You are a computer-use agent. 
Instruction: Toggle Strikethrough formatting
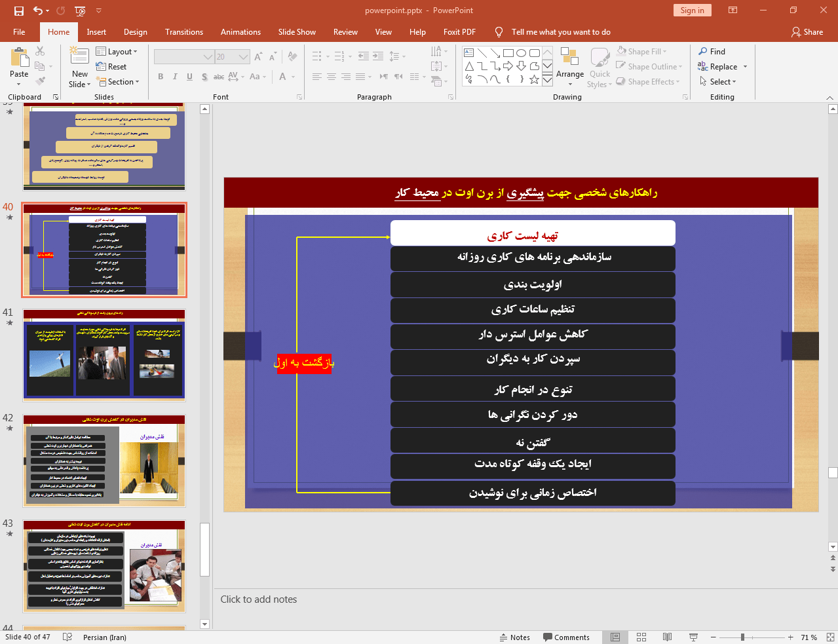click(219, 77)
